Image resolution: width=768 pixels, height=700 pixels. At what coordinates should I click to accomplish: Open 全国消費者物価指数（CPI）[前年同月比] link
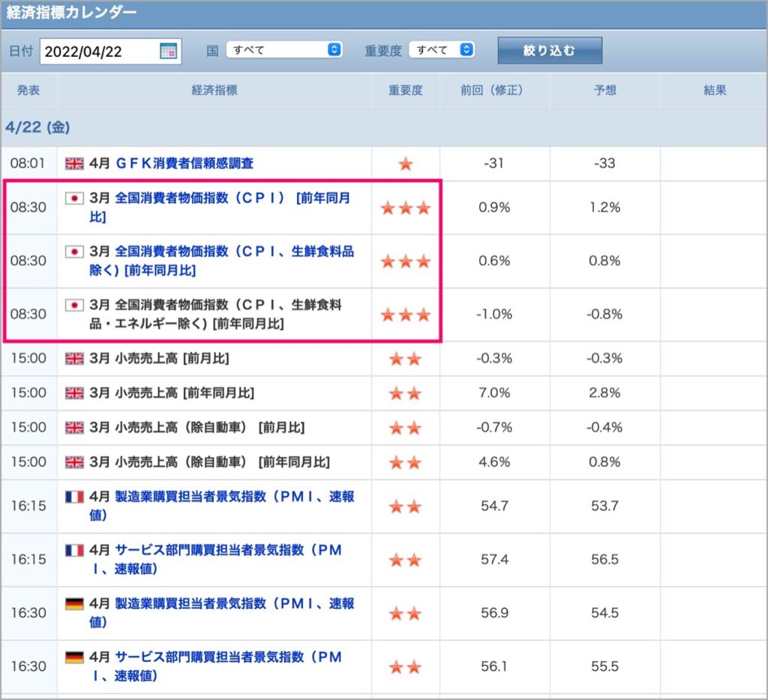point(220,207)
